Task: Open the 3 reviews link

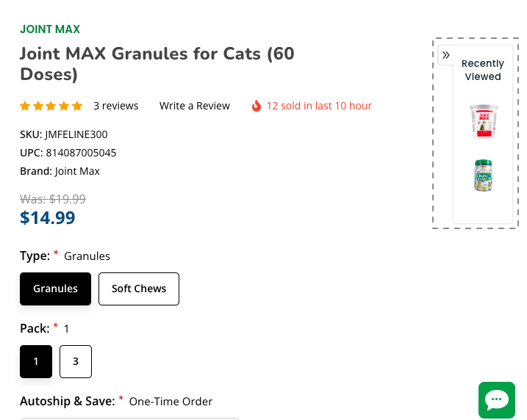Action: coord(116,106)
